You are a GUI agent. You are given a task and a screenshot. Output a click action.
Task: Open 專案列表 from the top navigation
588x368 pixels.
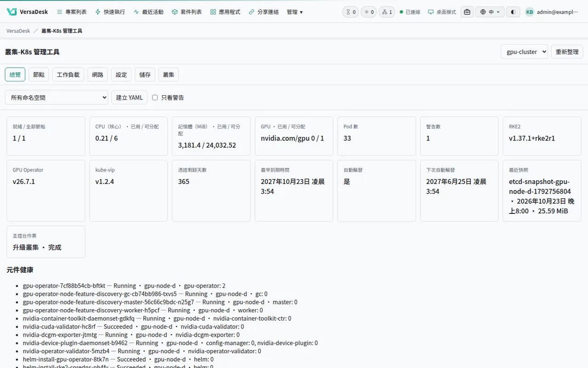coord(72,12)
